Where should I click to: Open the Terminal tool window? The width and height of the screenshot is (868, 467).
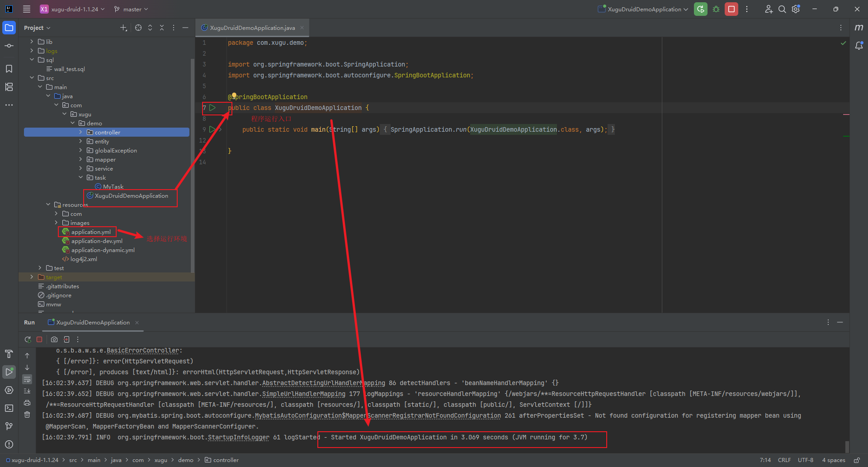(9, 408)
